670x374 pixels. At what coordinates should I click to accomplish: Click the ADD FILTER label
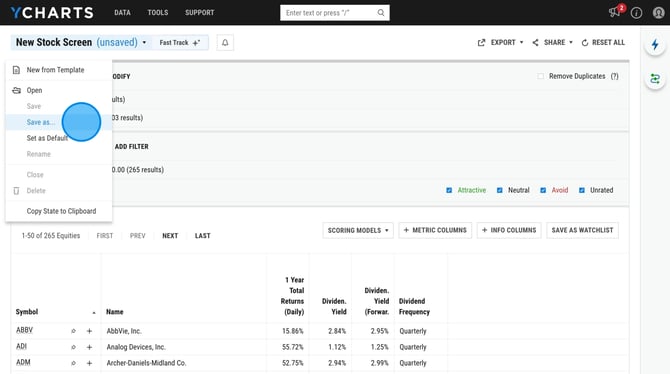click(x=132, y=147)
